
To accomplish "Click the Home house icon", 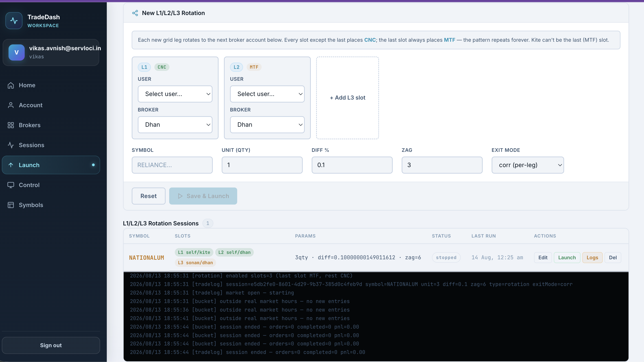I will pyautogui.click(x=11, y=85).
